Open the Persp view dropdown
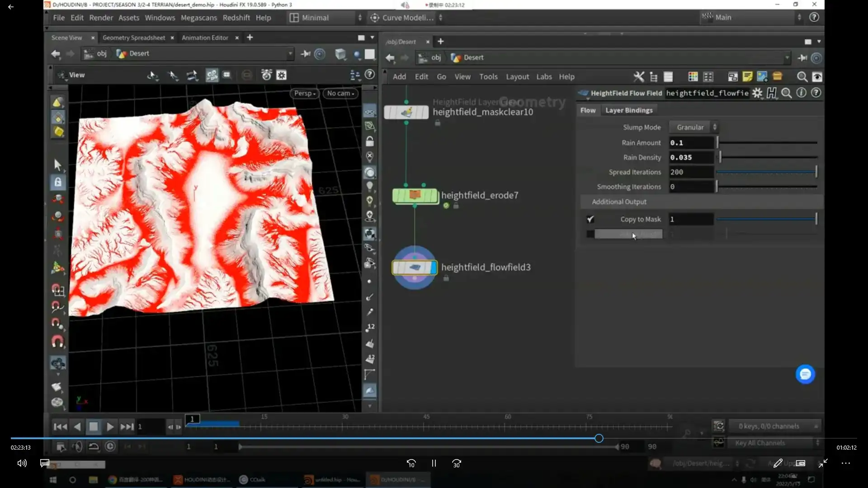 pyautogui.click(x=305, y=94)
